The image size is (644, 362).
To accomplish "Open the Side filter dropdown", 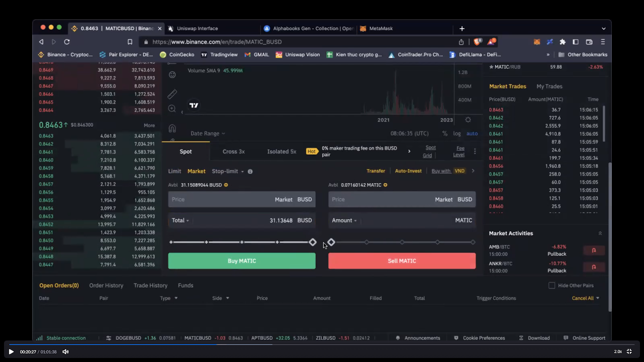I will click(221, 298).
